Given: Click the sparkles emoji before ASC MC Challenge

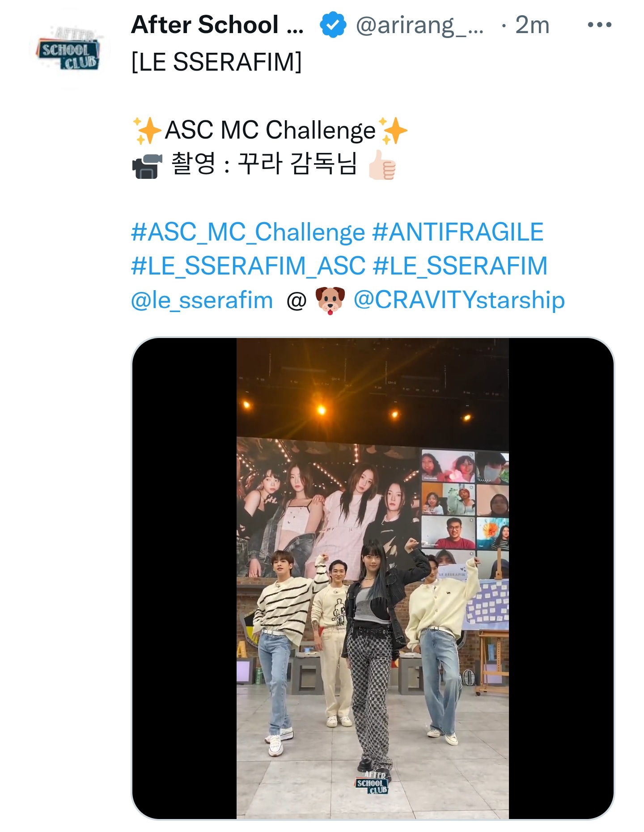Looking at the screenshot, I should click(x=147, y=131).
